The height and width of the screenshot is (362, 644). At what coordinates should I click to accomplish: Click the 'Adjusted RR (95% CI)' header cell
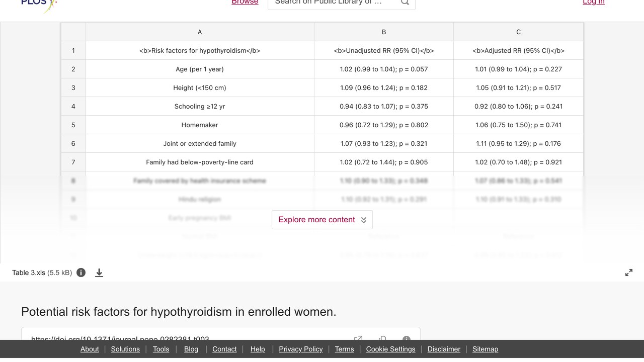[519, 50]
